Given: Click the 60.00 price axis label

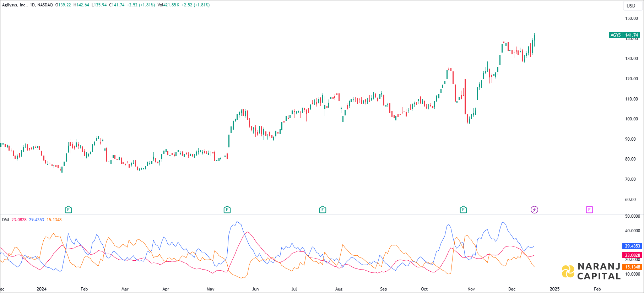Looking at the screenshot, I should click(631, 200).
